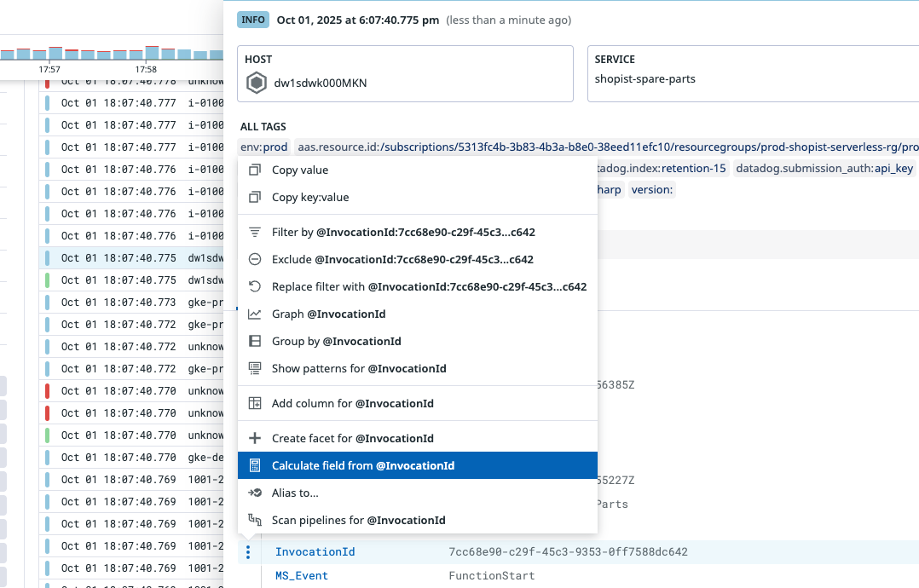Click the shopist-spare-parts service box
The image size is (919, 588).
pos(753,73)
